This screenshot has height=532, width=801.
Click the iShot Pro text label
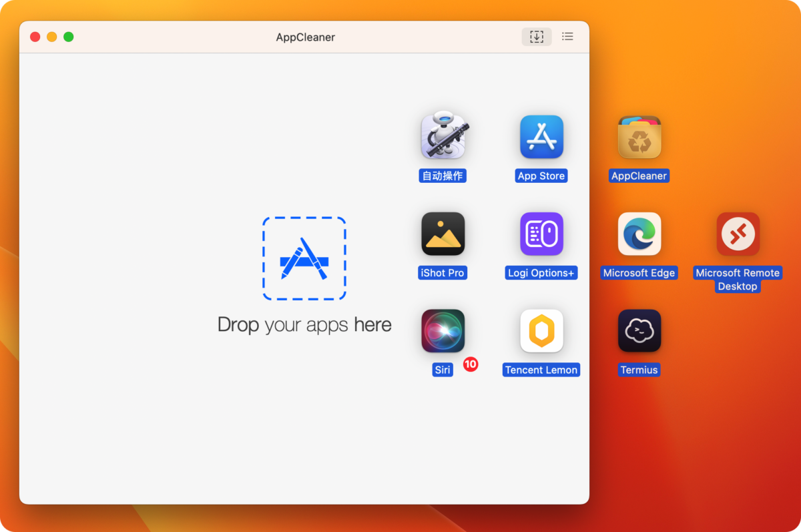point(443,273)
